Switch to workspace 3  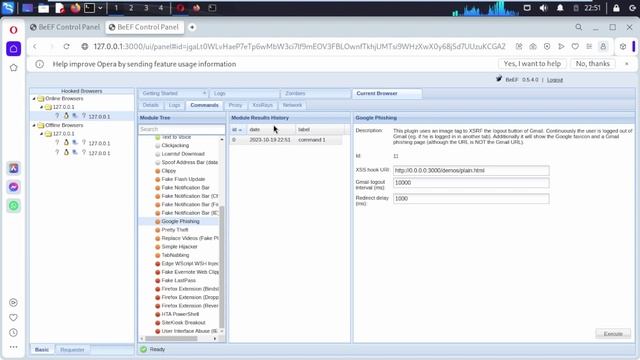[146, 8]
